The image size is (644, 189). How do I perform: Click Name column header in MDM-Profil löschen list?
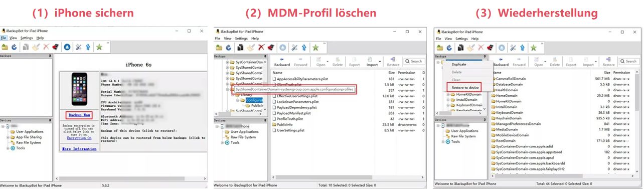pos(277,73)
